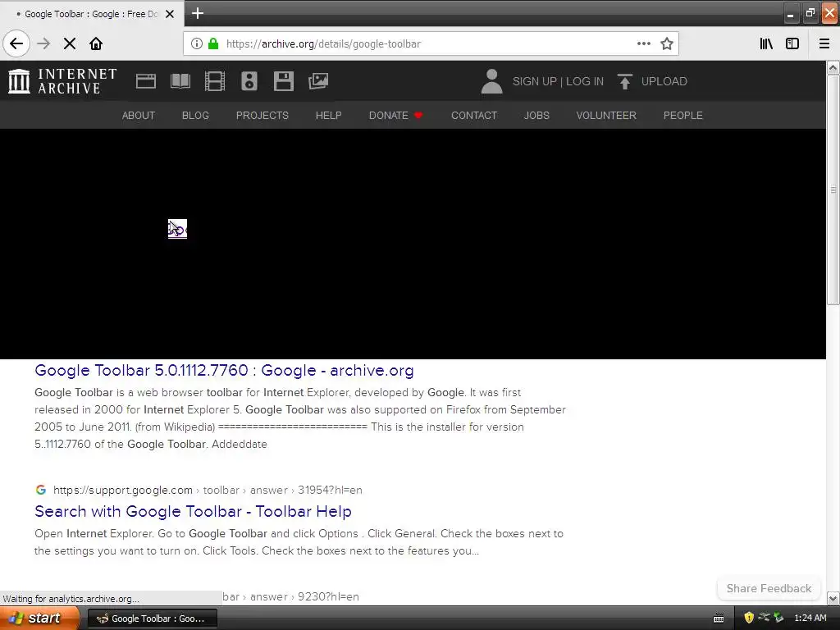Image resolution: width=840 pixels, height=630 pixels.
Task: Click scrollbar up arrow
Action: pos(833,67)
